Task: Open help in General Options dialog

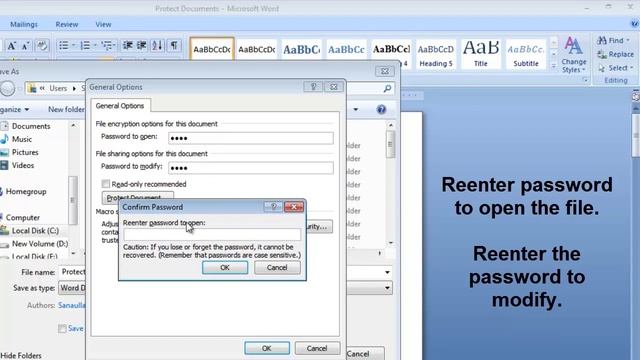Action: point(313,87)
